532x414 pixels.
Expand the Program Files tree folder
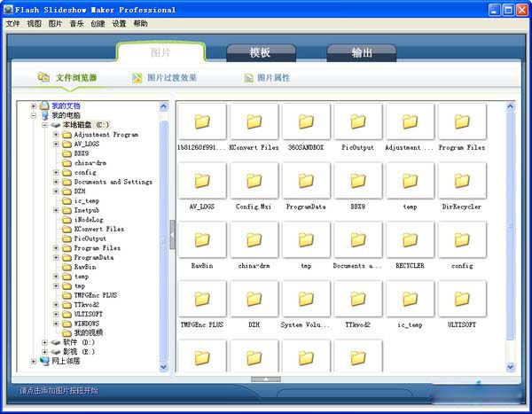pyautogui.click(x=56, y=248)
